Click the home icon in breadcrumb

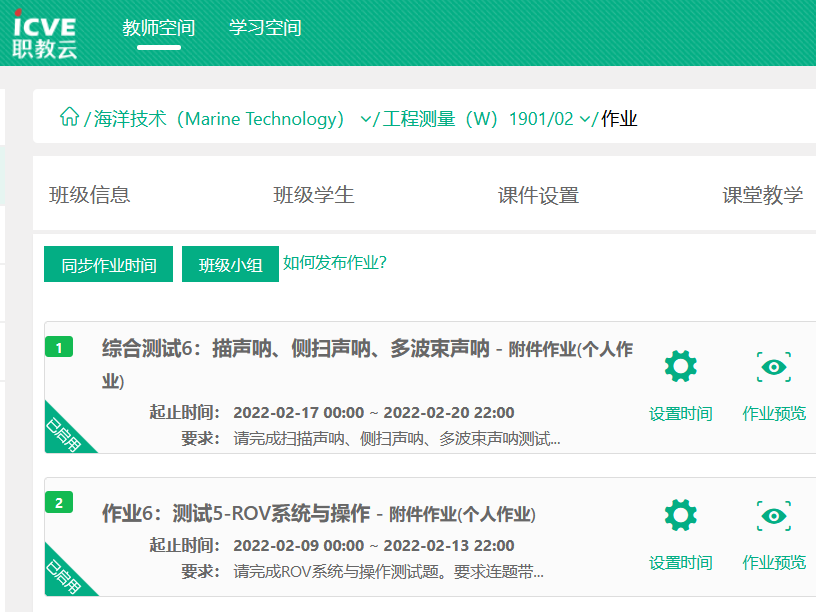pyautogui.click(x=69, y=118)
